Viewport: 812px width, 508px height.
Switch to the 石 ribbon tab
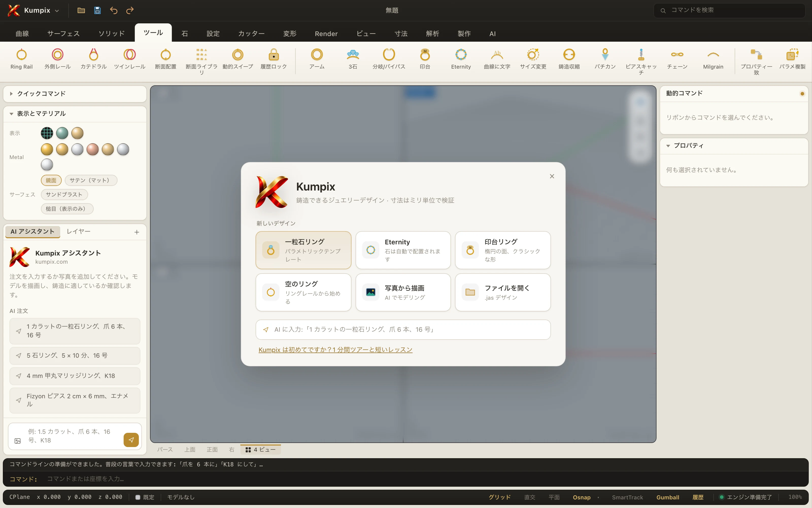point(184,33)
